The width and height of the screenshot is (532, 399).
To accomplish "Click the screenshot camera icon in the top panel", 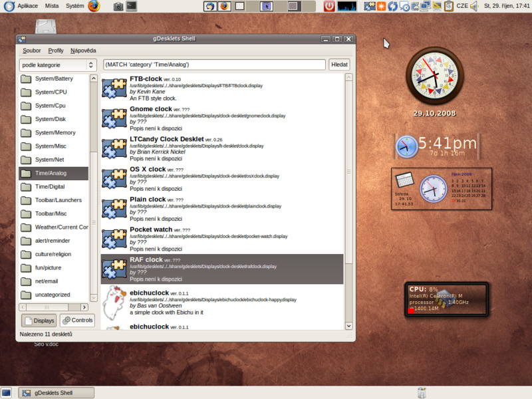I will tap(118, 6).
